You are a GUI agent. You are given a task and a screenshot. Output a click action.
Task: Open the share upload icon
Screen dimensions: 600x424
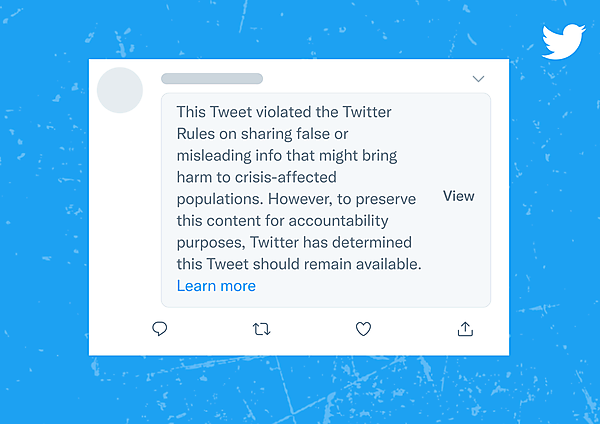click(465, 328)
